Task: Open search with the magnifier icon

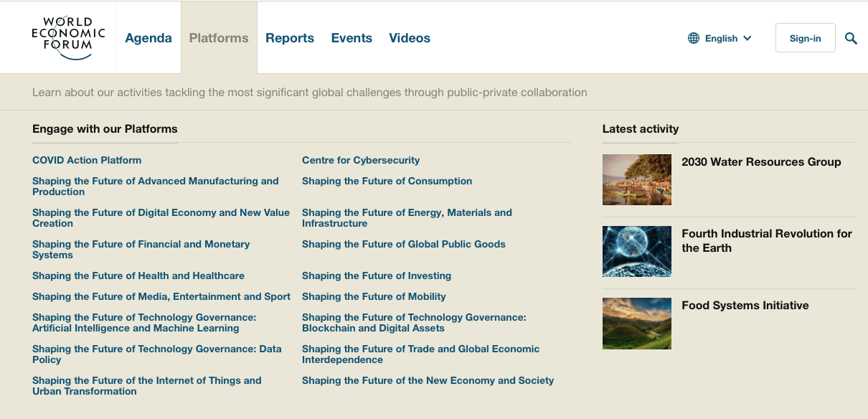Action: [x=851, y=39]
